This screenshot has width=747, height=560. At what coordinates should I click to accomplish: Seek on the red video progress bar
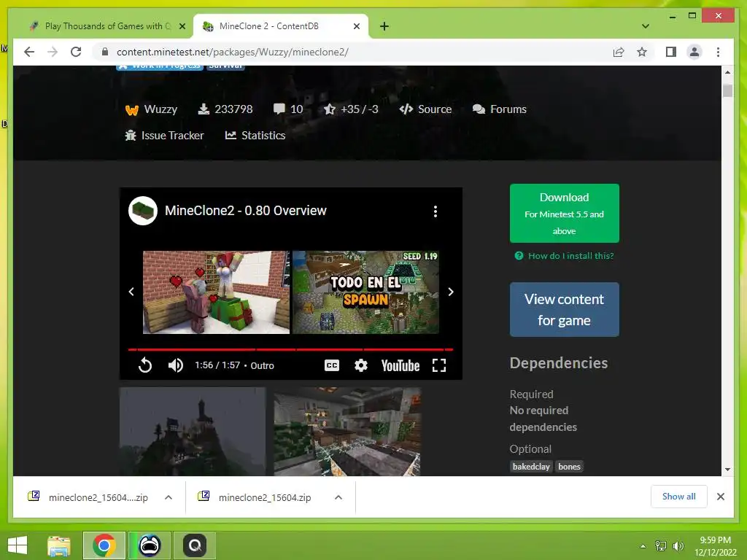pos(290,349)
